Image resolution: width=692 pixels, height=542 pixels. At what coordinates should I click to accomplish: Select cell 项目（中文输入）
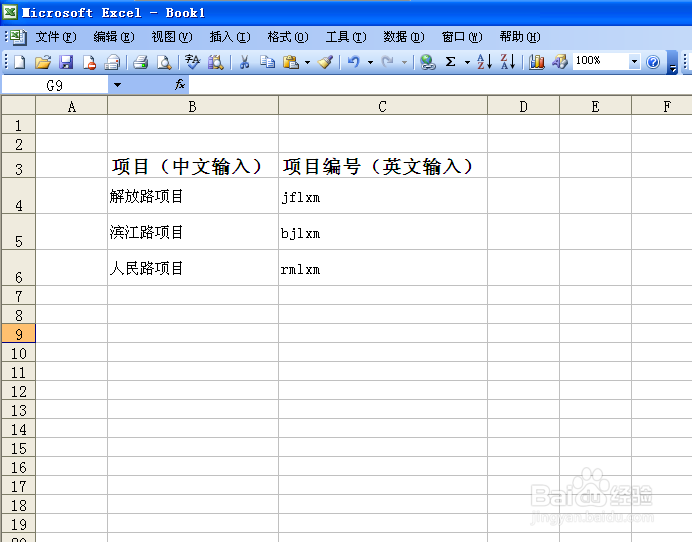tap(193, 166)
